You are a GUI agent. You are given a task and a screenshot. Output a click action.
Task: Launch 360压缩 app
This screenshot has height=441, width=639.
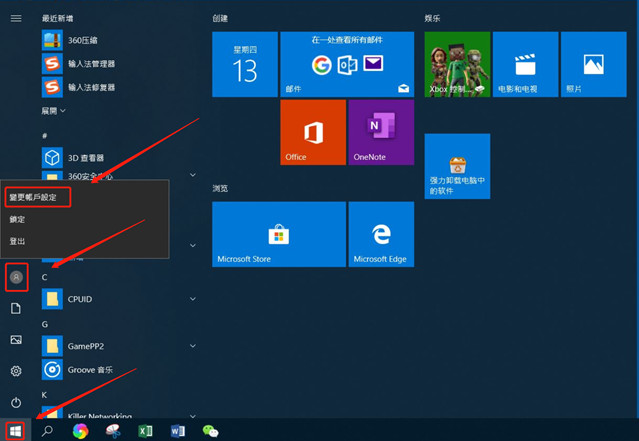tap(119, 40)
